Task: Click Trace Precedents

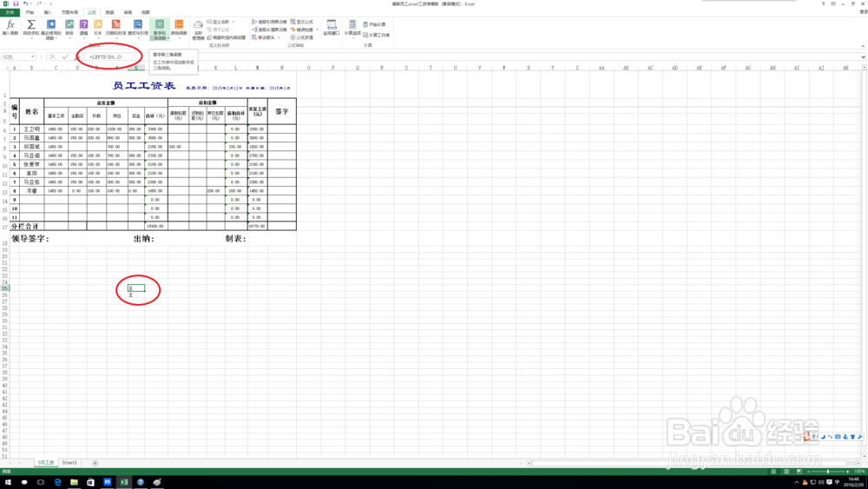Action: click(270, 22)
